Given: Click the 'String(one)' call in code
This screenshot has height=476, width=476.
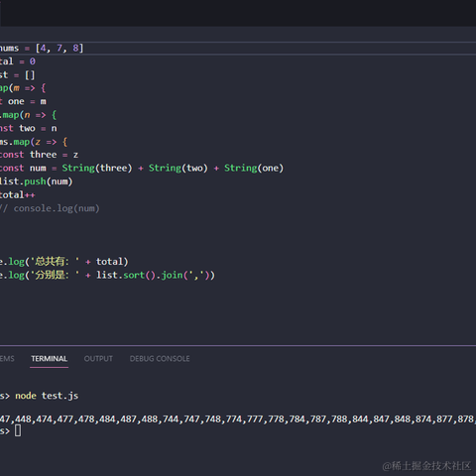Looking at the screenshot, I should coord(254,169).
